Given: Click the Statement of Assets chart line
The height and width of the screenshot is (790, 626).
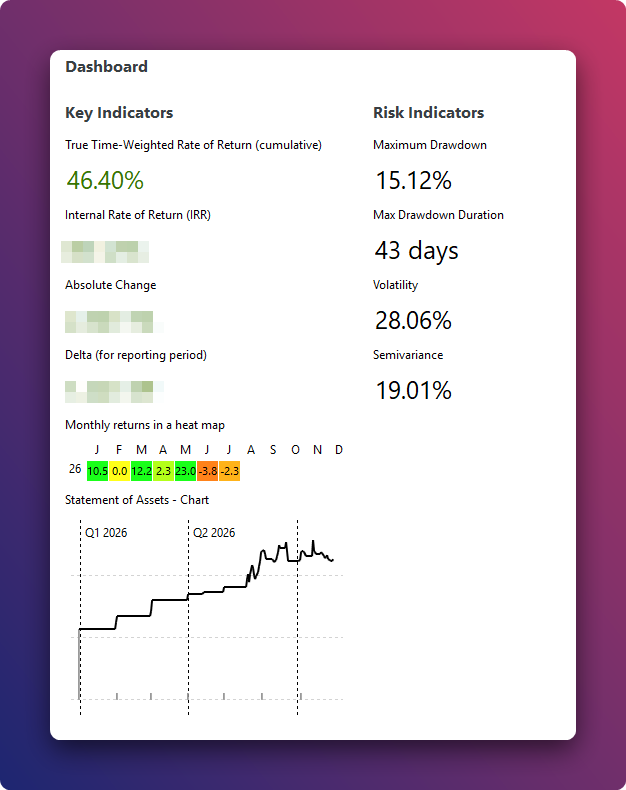Looking at the screenshot, I should pos(206,617).
